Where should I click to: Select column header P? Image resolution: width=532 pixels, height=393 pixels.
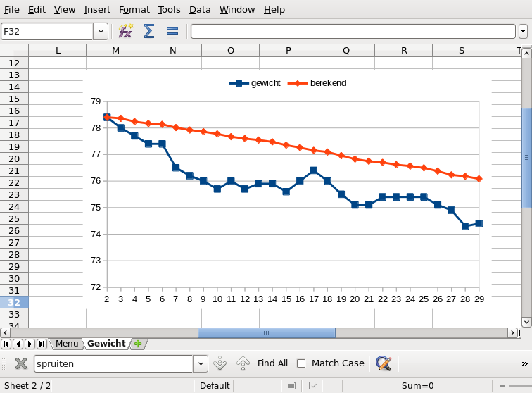click(289, 51)
